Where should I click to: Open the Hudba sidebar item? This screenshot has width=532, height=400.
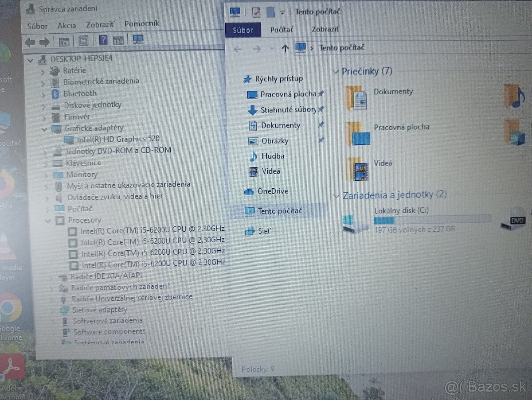pyautogui.click(x=273, y=156)
